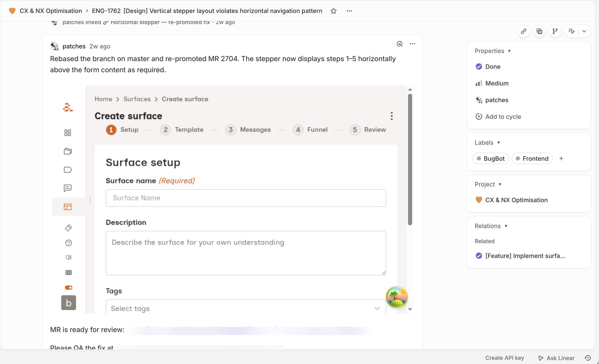
Task: Open the issue header more options menu
Action: 349,11
